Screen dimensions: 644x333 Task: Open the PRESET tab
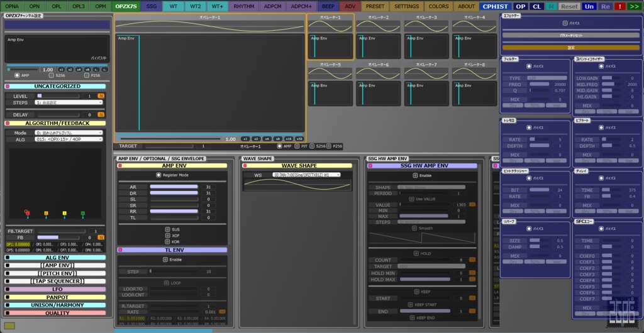click(375, 6)
